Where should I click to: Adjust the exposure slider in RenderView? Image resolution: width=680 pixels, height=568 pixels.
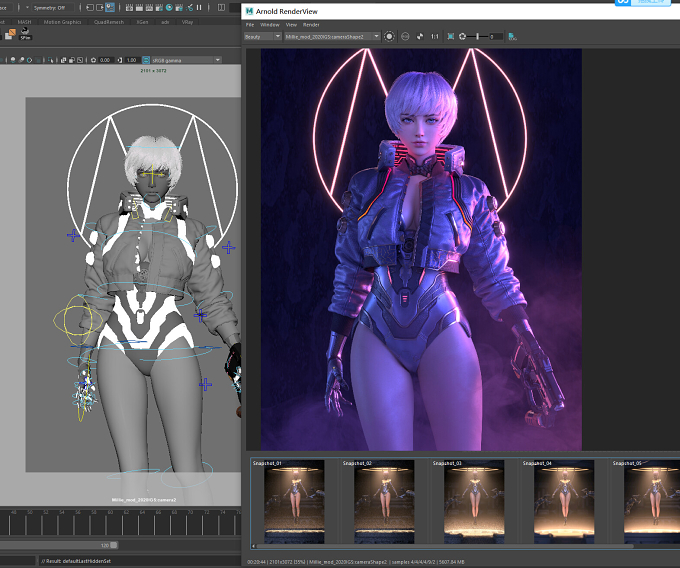click(x=478, y=37)
